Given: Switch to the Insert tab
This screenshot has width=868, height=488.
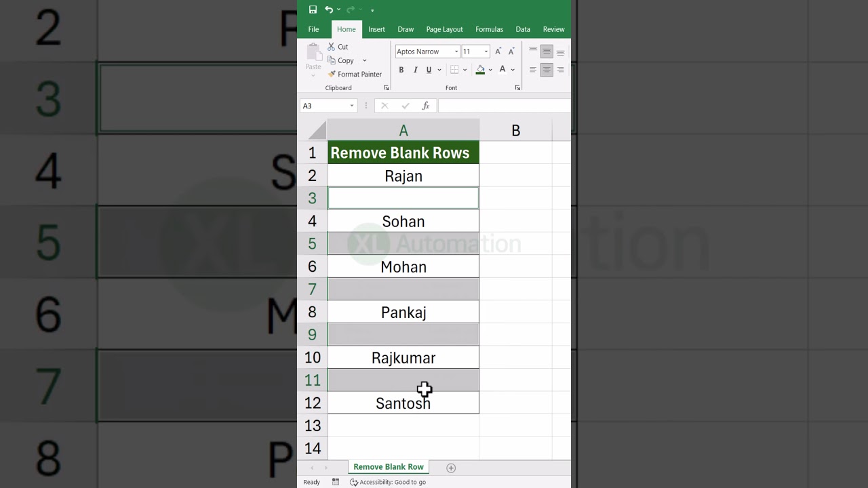Looking at the screenshot, I should (376, 29).
